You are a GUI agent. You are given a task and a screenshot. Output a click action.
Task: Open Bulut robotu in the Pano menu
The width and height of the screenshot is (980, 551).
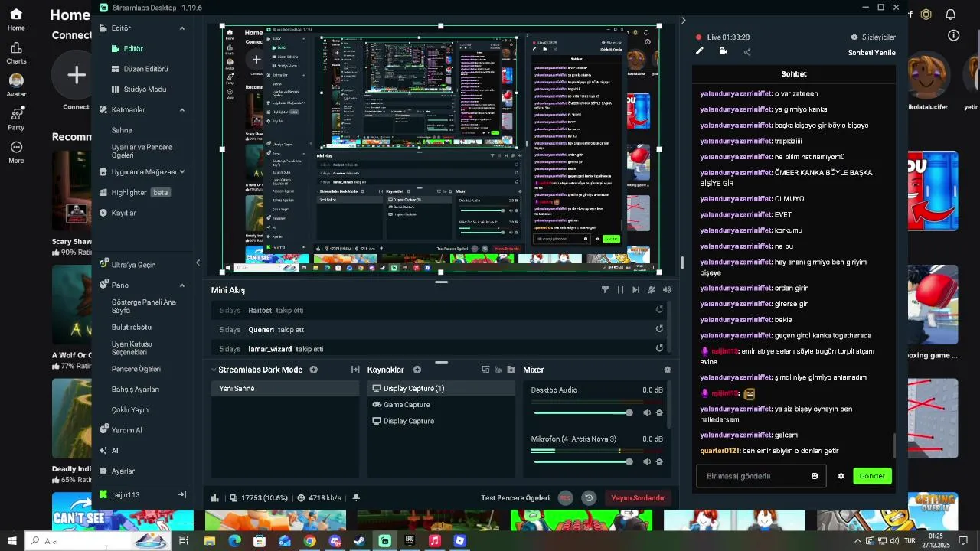click(x=132, y=328)
